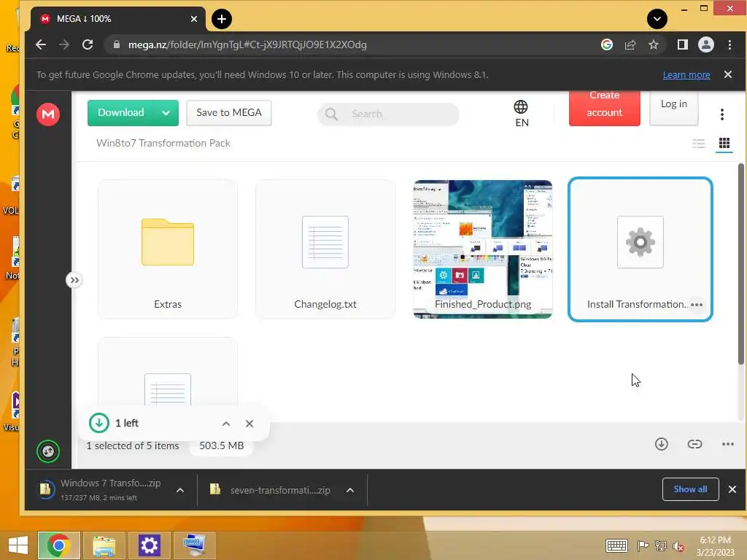Collapse the 1 left transfer widget
The width and height of the screenshot is (747, 560).
click(x=226, y=424)
